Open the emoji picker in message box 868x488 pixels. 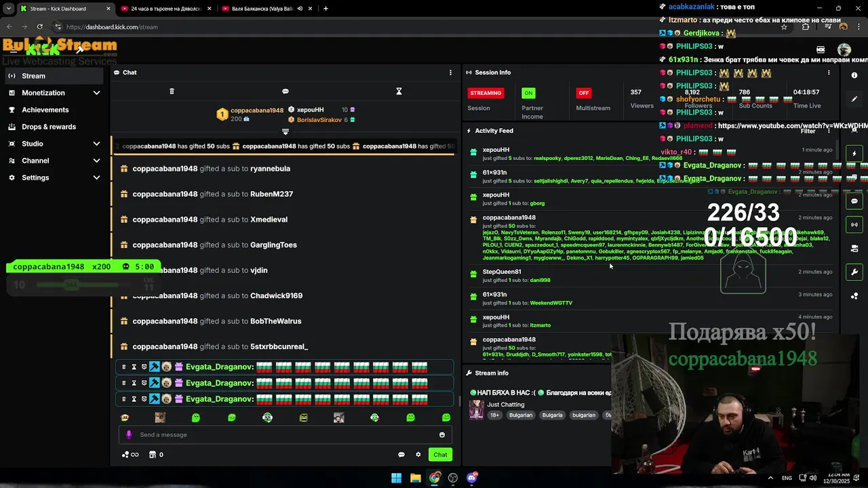[x=442, y=434]
